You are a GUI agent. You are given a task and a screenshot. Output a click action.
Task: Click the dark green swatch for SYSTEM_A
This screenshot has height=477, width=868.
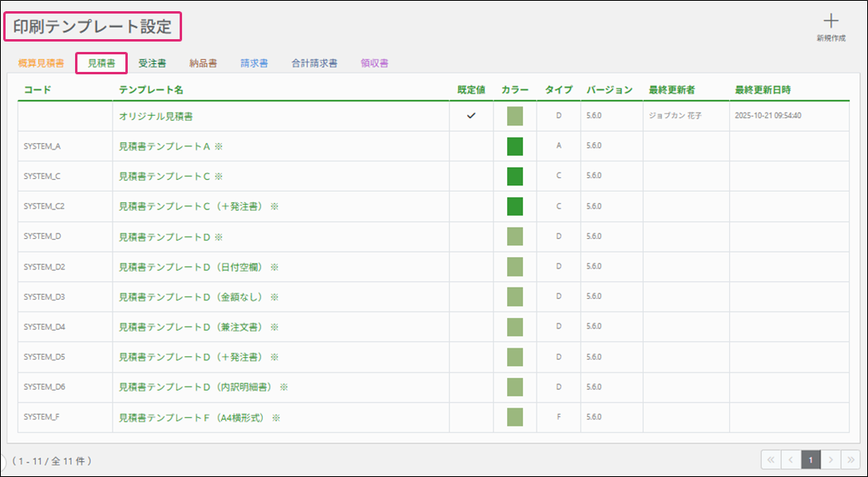pyautogui.click(x=514, y=146)
